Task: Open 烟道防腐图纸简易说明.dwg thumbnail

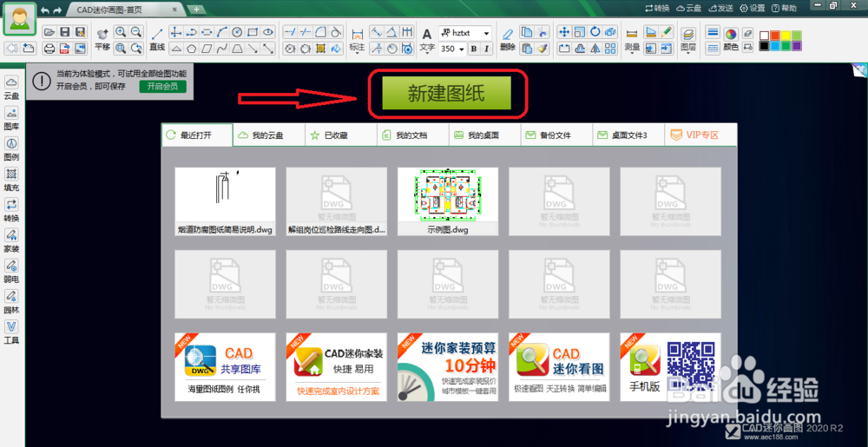Action: (225, 201)
